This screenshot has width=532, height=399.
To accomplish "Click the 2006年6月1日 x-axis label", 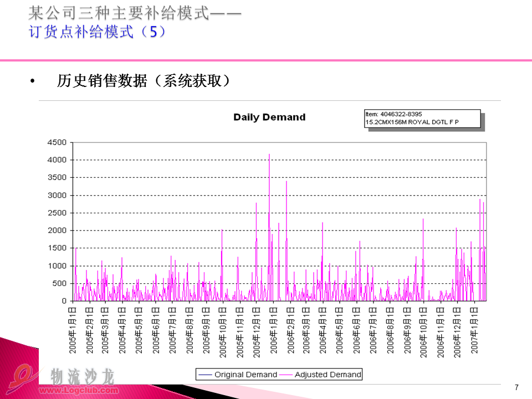I will [356, 330].
